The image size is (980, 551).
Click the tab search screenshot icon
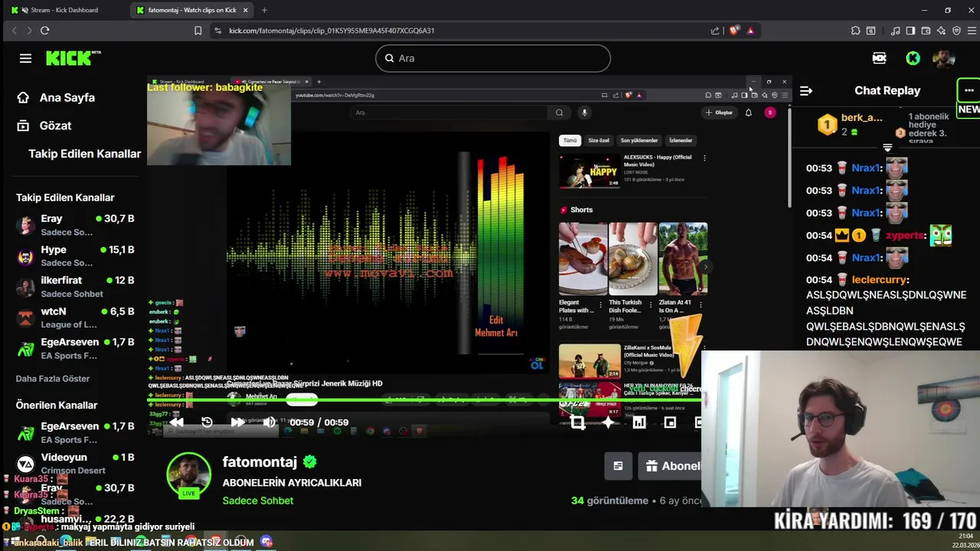pos(871,31)
